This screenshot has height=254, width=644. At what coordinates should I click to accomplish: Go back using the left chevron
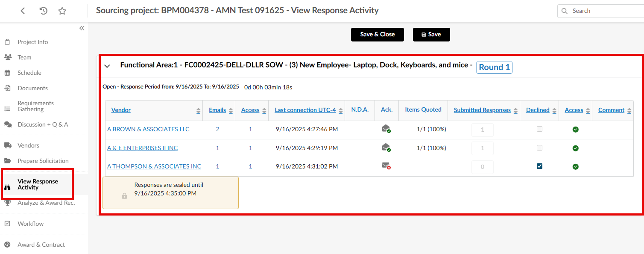23,11
